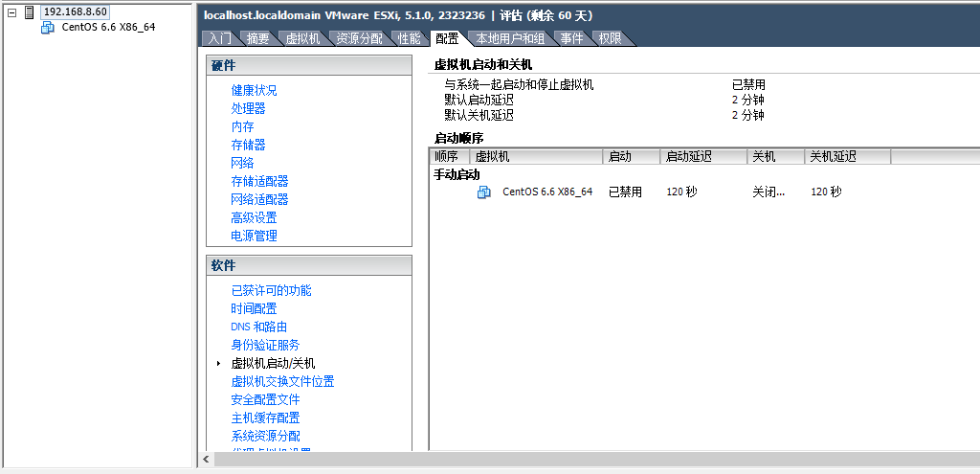
Task: Click the 硬件 panel header
Action: pos(309,66)
